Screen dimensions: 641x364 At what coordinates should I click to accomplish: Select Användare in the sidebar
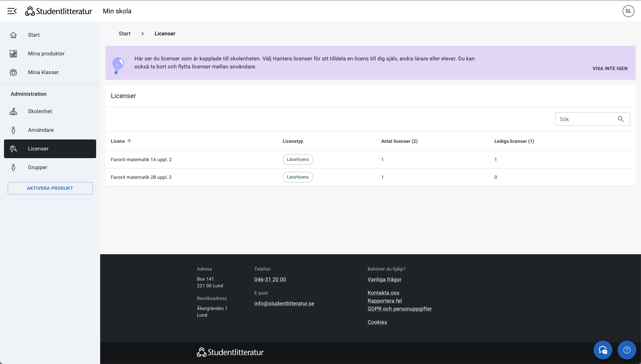click(41, 130)
